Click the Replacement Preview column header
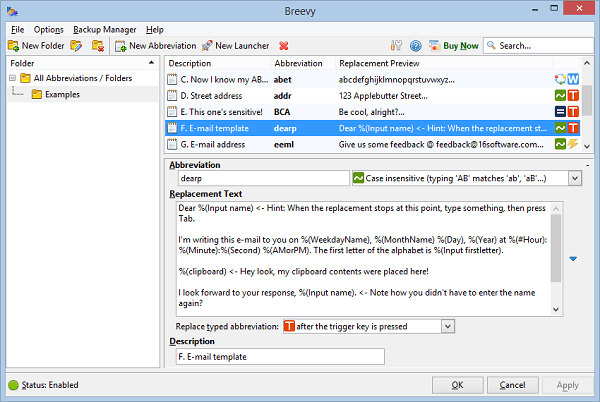Image resolution: width=600 pixels, height=402 pixels. point(444,63)
